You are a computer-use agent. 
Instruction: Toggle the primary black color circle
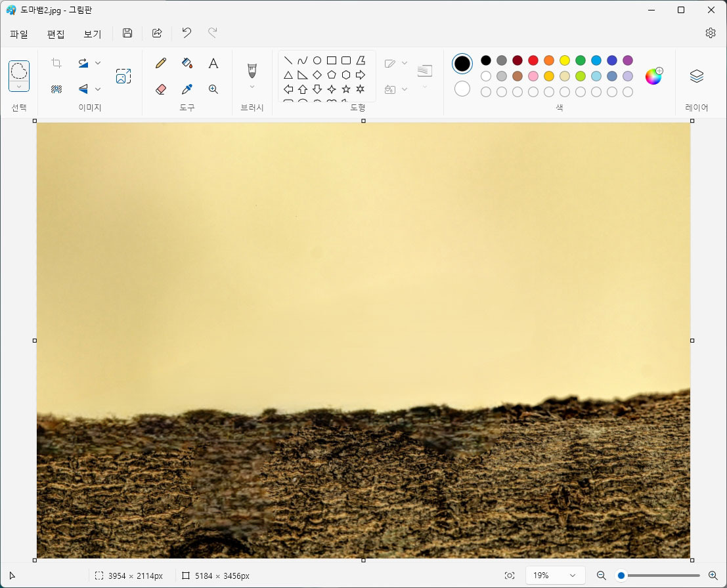462,64
